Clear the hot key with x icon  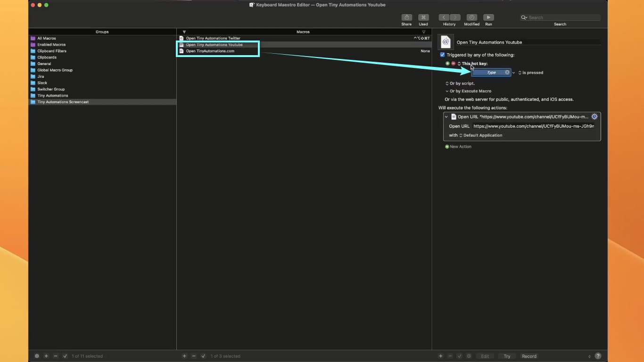tap(507, 73)
